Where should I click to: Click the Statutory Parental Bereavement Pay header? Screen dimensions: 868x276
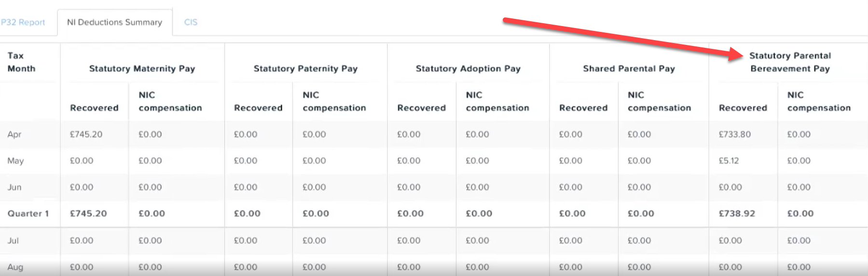coord(790,62)
